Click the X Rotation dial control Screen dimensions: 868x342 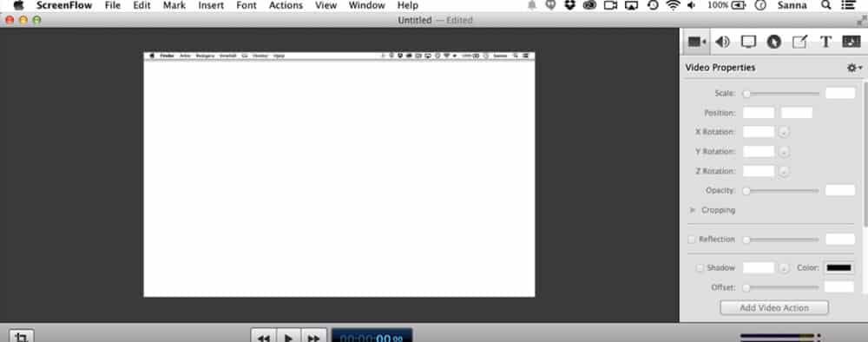point(784,132)
